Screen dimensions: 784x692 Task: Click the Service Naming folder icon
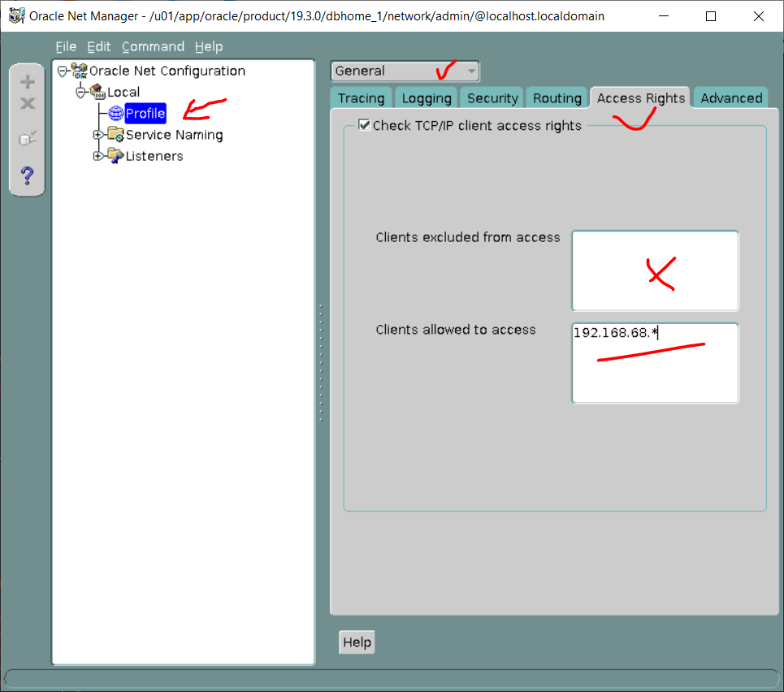115,135
